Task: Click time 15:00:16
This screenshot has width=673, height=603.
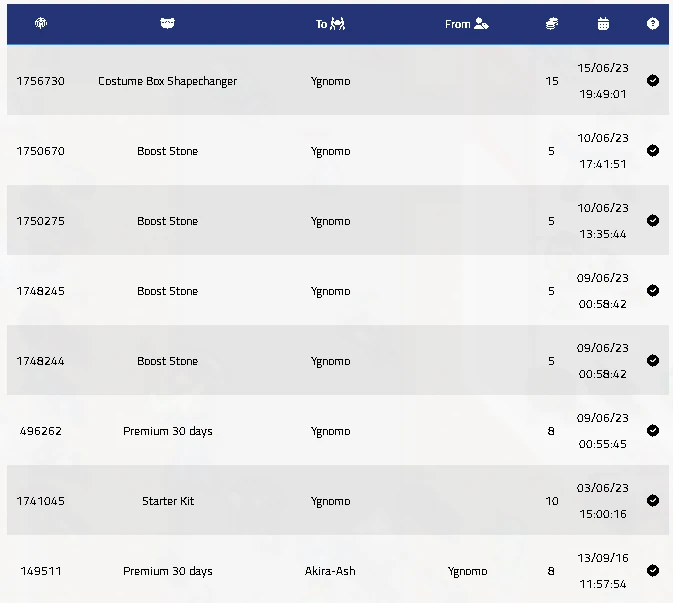Action: pyautogui.click(x=603, y=514)
